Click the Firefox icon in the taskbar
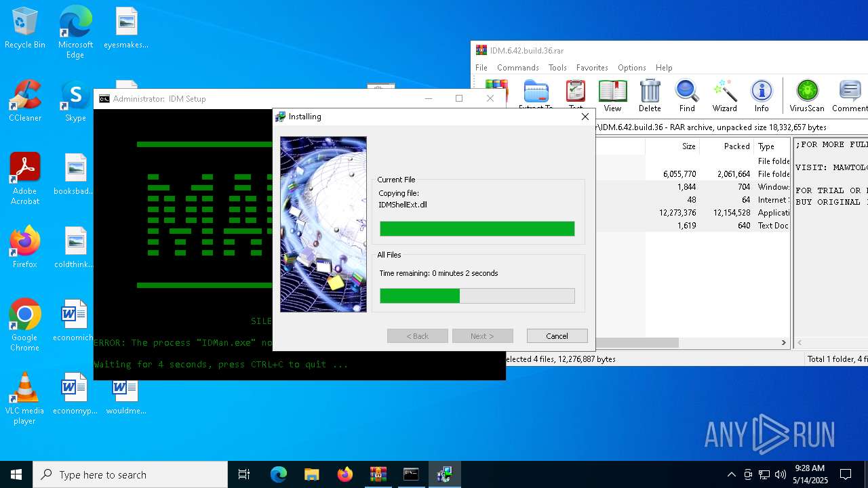The image size is (868, 488). 345,474
